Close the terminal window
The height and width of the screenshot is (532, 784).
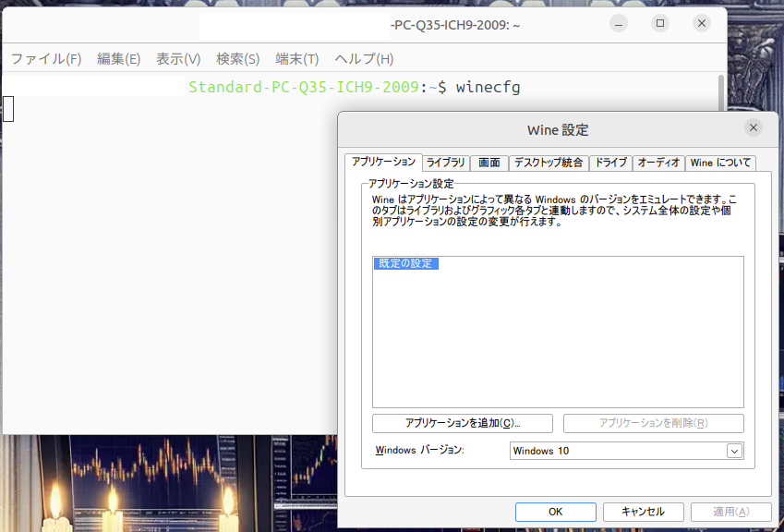pos(702,24)
